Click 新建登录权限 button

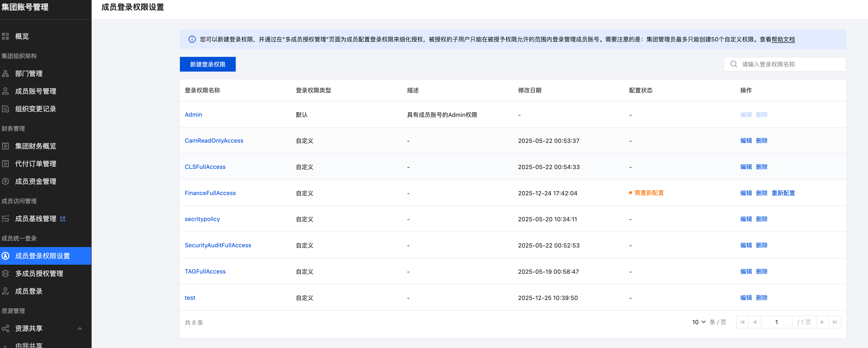pos(208,64)
